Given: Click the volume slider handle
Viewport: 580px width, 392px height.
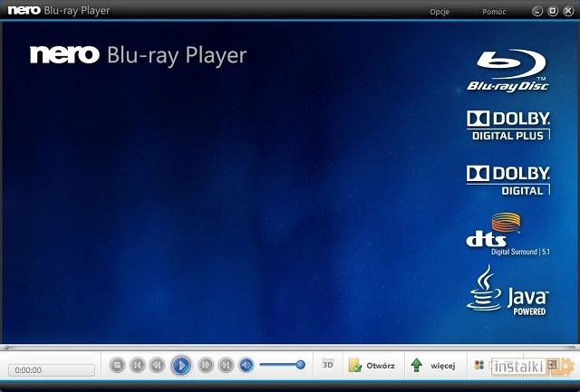Looking at the screenshot, I should point(300,365).
